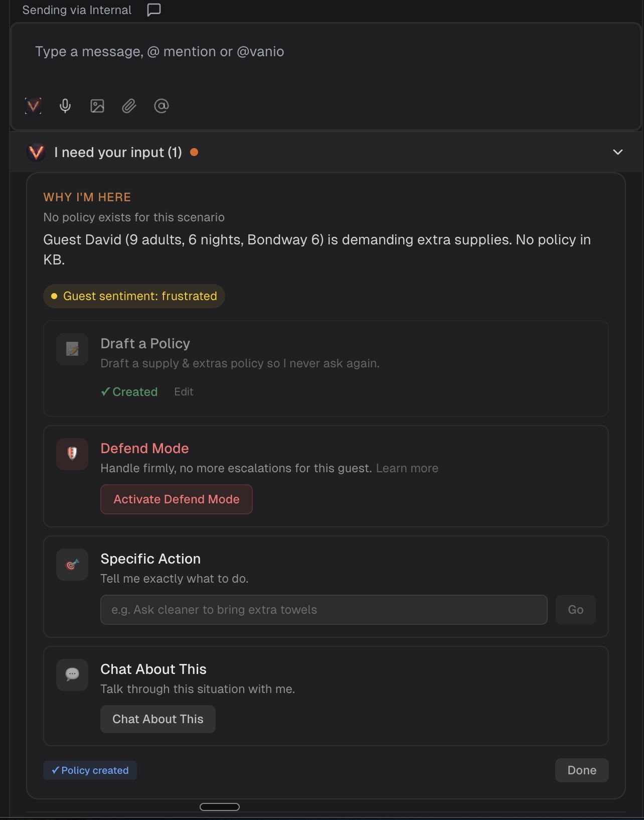This screenshot has height=820, width=644.
Task: Click the 'I need your input (1)' header
Action: point(118,153)
